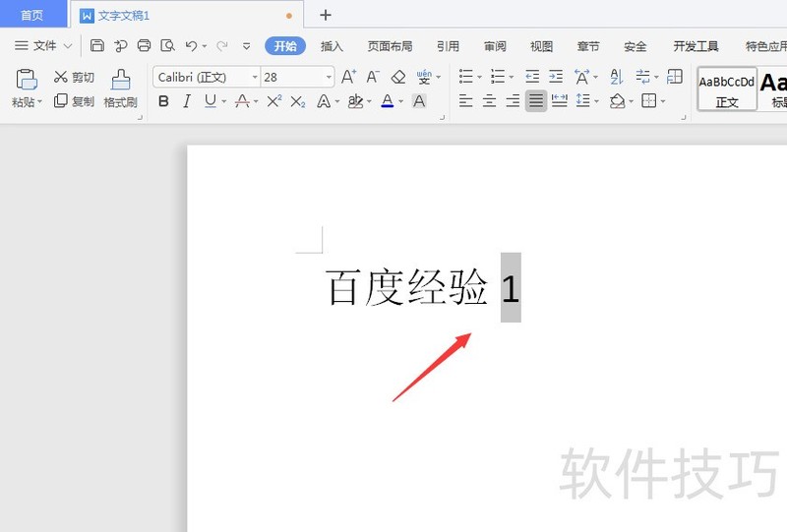Click the Save icon in quick toolbar
The width and height of the screenshot is (787, 532).
pyautogui.click(x=96, y=45)
